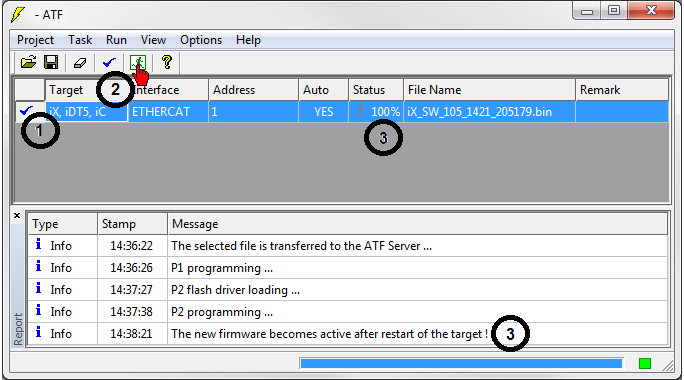684x380 pixels.
Task: Click the 14:38:21 time stamp
Action: [131, 334]
